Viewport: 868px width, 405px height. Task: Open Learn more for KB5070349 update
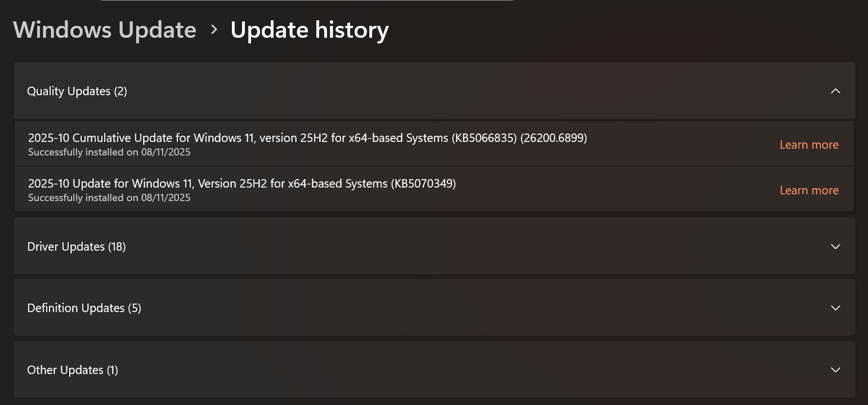pyautogui.click(x=809, y=190)
